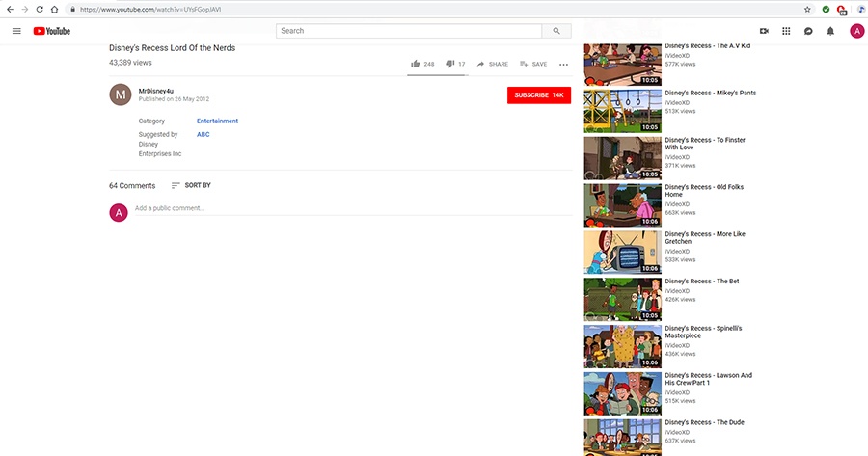This screenshot has width=868, height=456.
Task: Open the more actions three-dot menu
Action: point(563,65)
